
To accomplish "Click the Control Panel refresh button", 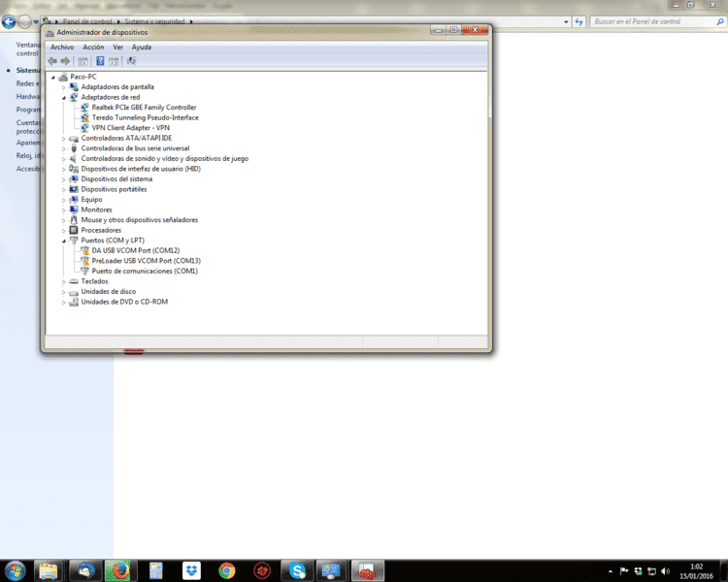I will 579,21.
